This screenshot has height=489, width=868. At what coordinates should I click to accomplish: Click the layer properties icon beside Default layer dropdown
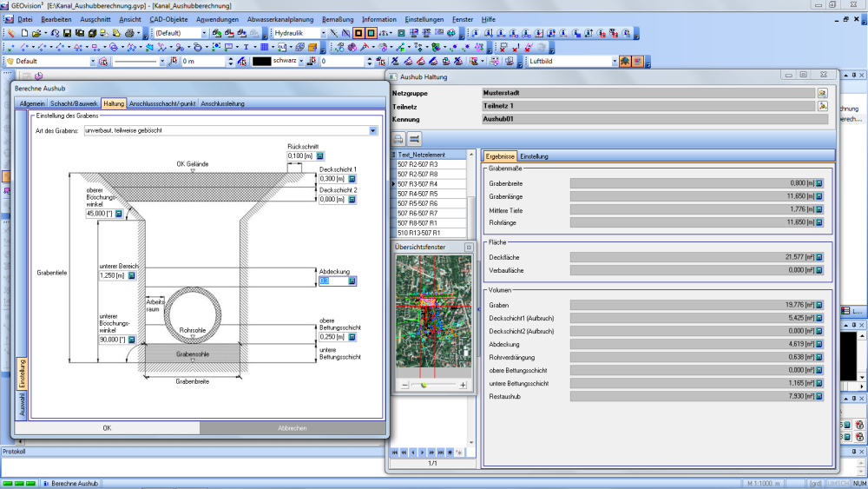pyautogui.click(x=103, y=62)
